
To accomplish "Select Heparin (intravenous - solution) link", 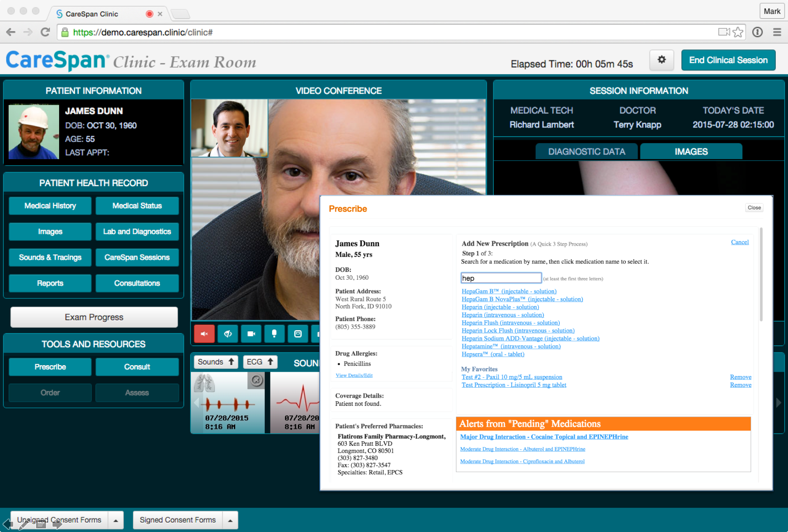I will coord(502,315).
